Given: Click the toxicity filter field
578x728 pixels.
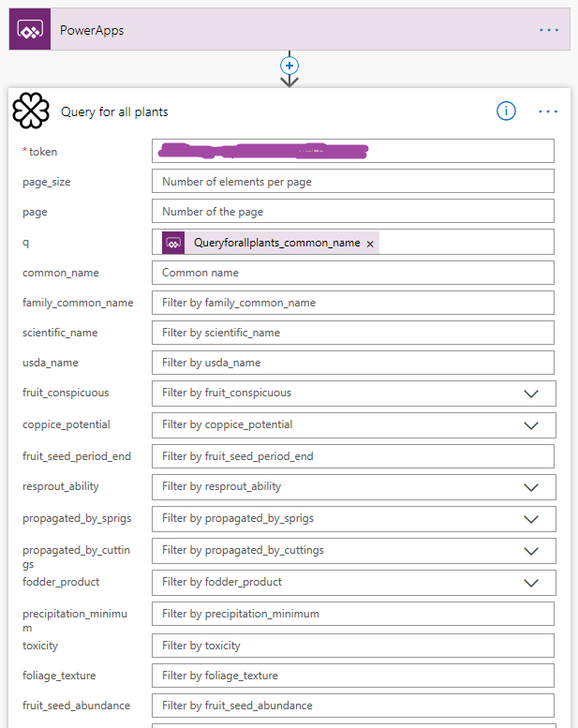Looking at the screenshot, I should 352,646.
